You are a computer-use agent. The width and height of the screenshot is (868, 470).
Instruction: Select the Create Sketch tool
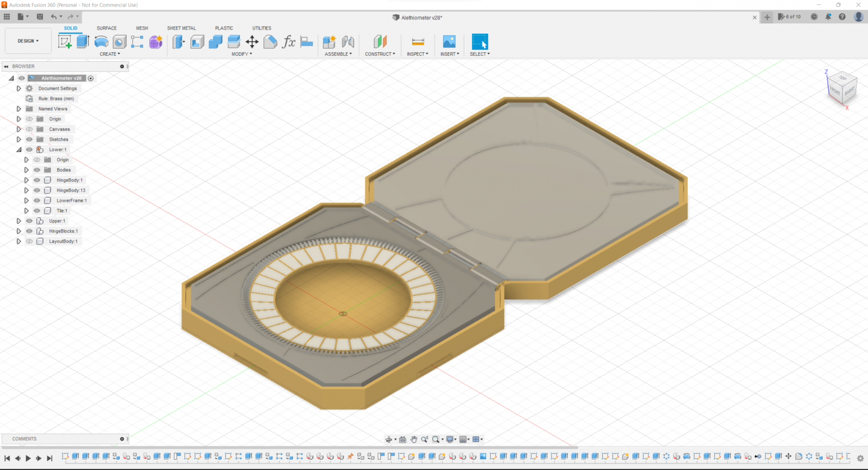pos(65,42)
